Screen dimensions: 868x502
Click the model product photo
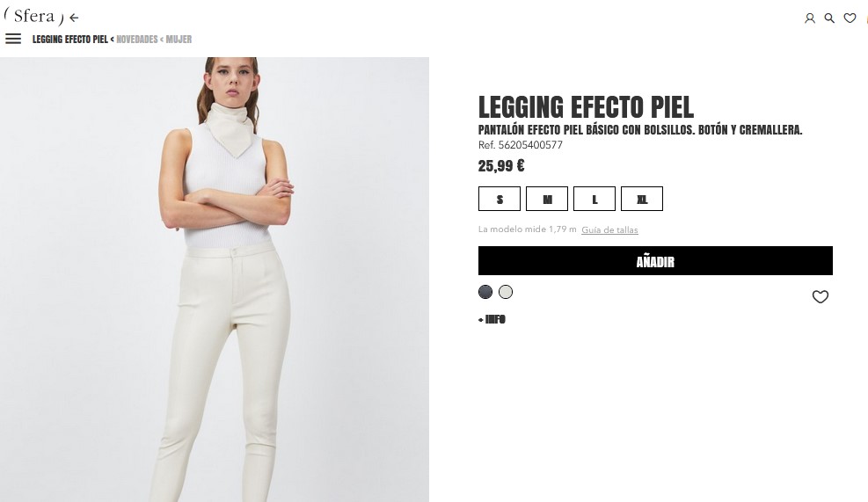point(215,280)
